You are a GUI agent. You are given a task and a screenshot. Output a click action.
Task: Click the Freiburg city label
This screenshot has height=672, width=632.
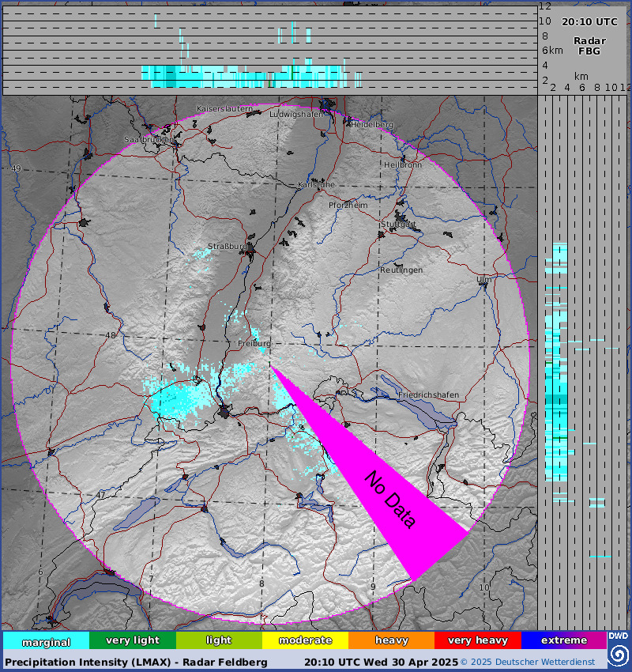(254, 344)
